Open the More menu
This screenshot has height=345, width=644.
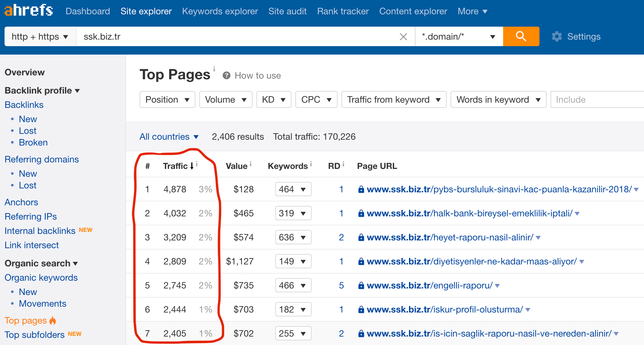472,11
